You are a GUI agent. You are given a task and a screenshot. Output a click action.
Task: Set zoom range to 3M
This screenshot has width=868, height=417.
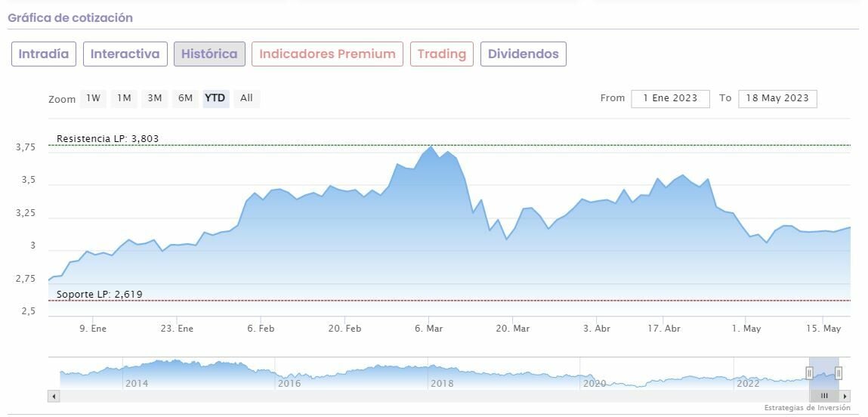155,98
